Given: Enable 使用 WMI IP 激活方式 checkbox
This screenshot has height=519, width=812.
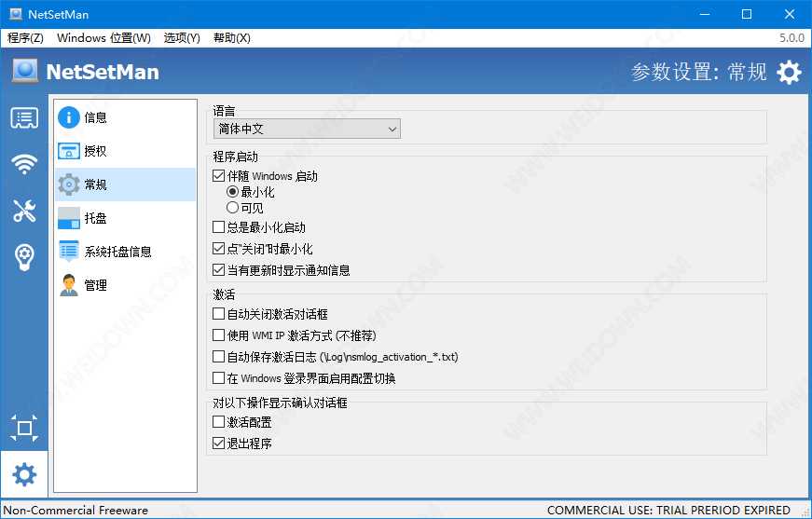Looking at the screenshot, I should click(x=218, y=335).
